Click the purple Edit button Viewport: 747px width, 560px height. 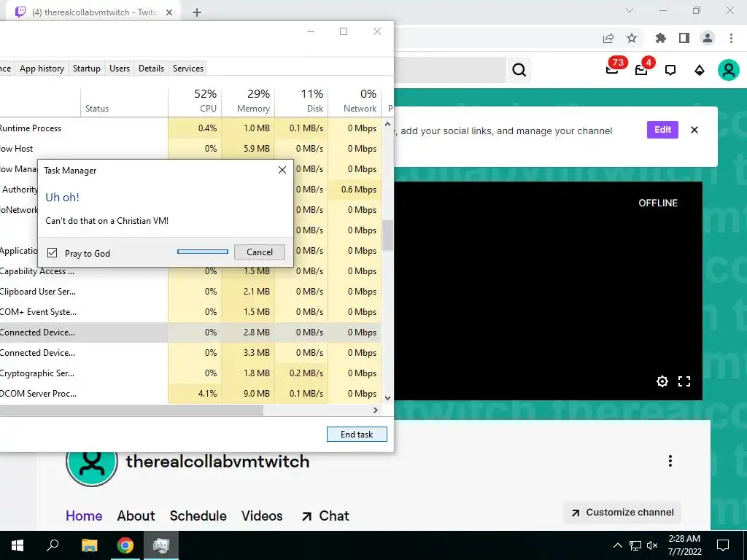point(662,130)
